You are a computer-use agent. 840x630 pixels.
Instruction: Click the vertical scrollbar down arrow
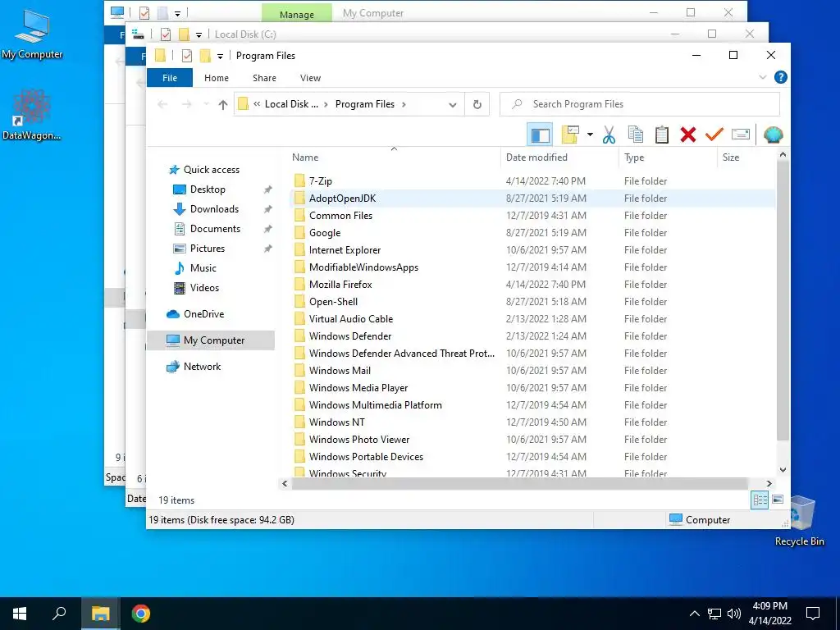783,470
